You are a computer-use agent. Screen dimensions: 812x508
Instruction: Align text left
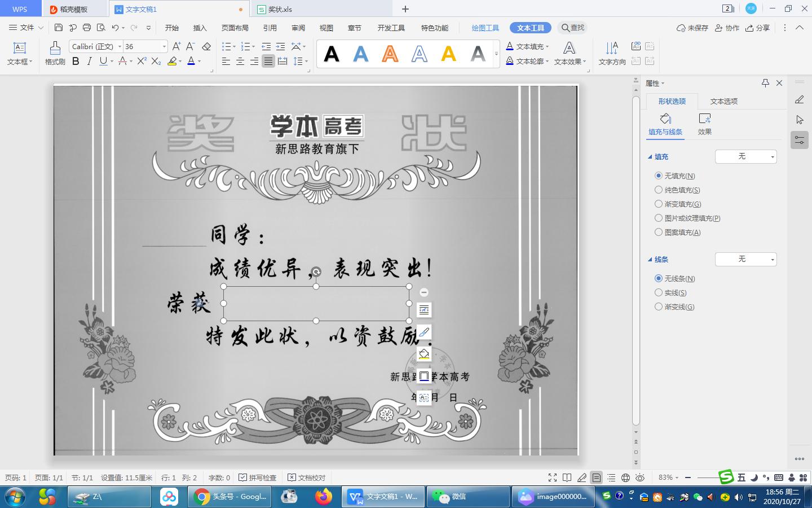click(x=226, y=61)
